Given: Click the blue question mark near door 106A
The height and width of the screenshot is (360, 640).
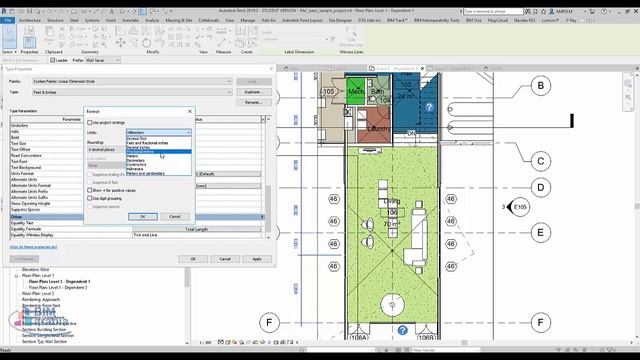Looking at the screenshot, I should [x=402, y=330].
